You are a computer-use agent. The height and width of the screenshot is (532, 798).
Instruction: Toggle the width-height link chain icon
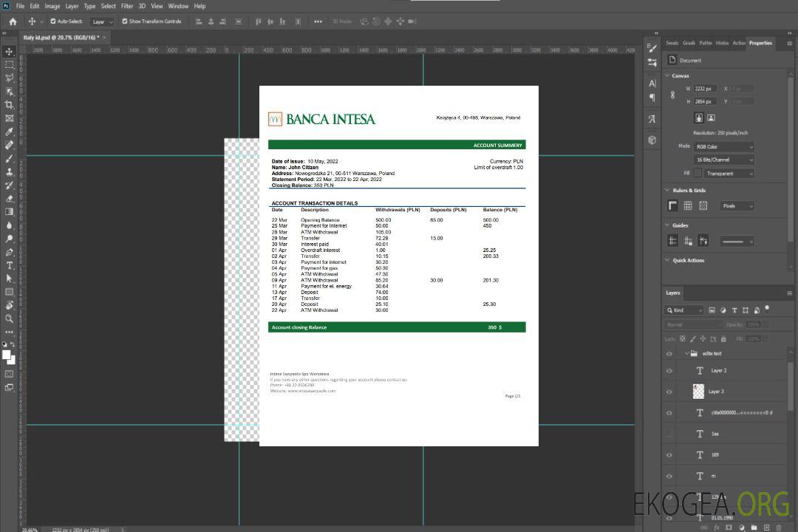click(672, 95)
